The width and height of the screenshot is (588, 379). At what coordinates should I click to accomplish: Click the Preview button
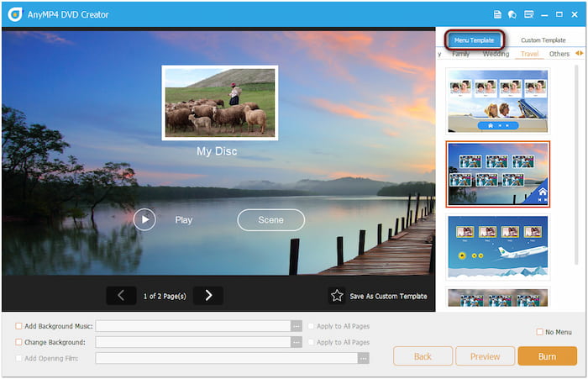click(x=485, y=356)
